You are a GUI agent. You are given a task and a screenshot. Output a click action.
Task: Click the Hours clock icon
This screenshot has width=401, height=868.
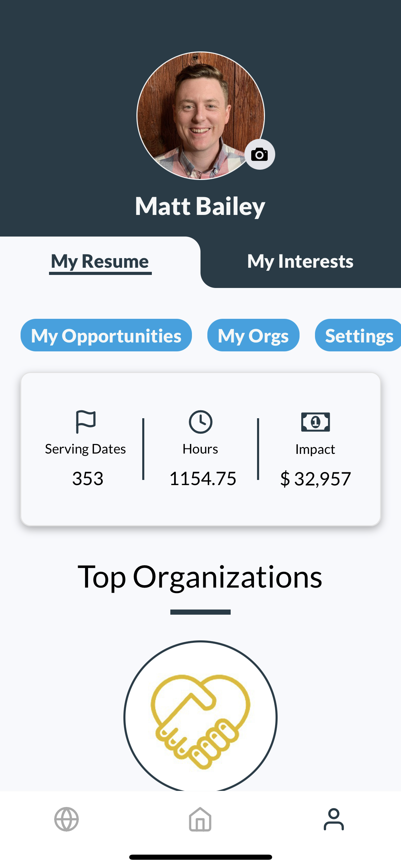(x=200, y=422)
